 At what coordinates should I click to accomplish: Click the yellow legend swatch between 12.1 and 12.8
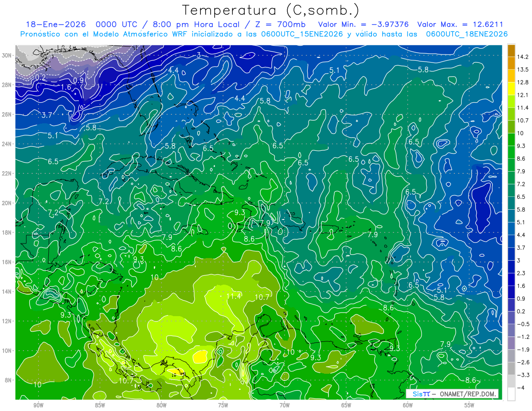(511, 89)
